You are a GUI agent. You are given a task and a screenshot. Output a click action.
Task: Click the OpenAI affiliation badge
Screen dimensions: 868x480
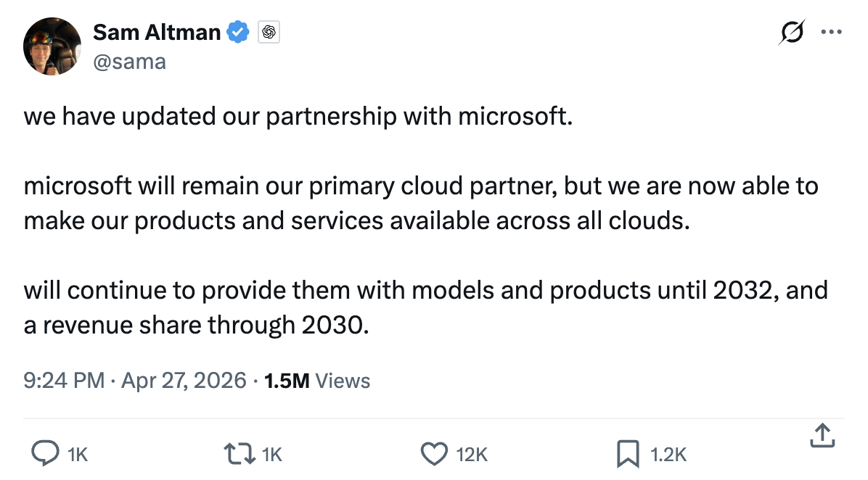coord(269,32)
